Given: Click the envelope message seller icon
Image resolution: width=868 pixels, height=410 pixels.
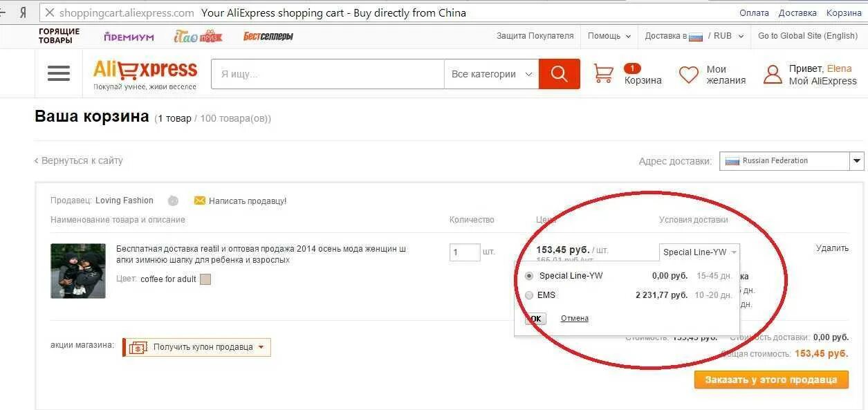Looking at the screenshot, I should pyautogui.click(x=199, y=201).
